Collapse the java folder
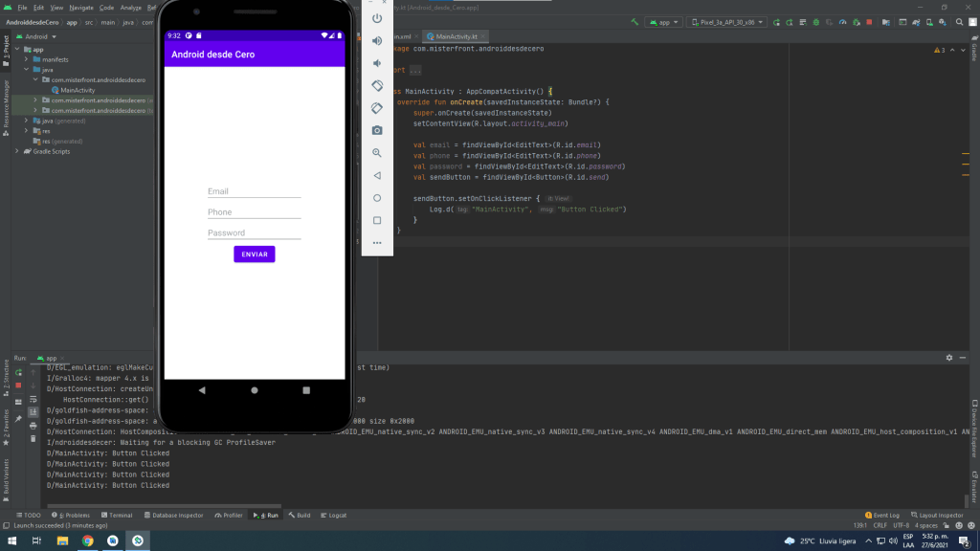 click(x=26, y=70)
